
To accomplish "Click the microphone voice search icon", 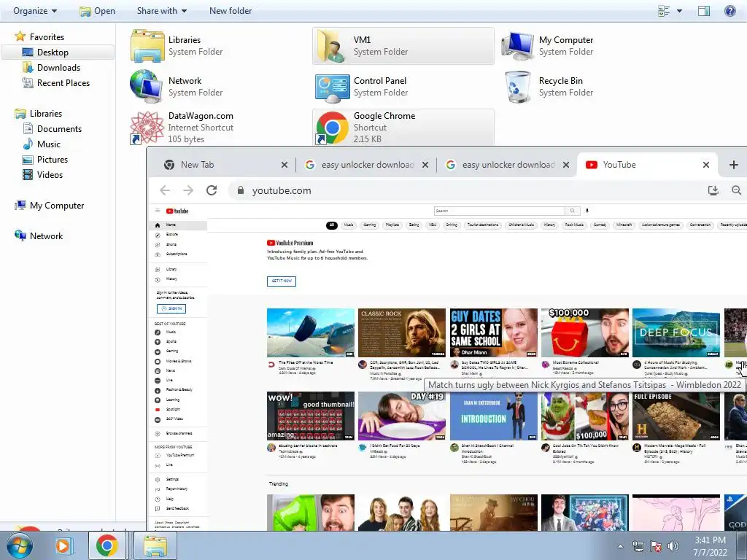I will coord(587,211).
